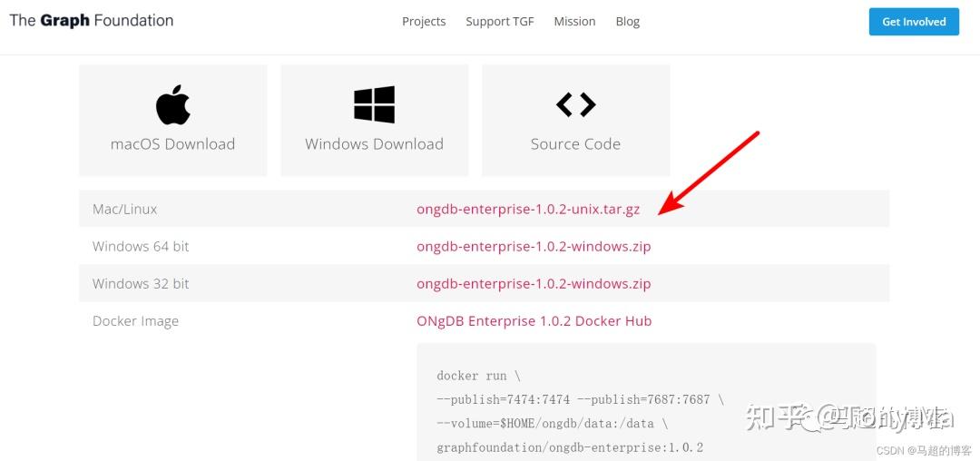Open the Mission nav link
Image resolution: width=980 pixels, height=461 pixels.
click(x=574, y=22)
